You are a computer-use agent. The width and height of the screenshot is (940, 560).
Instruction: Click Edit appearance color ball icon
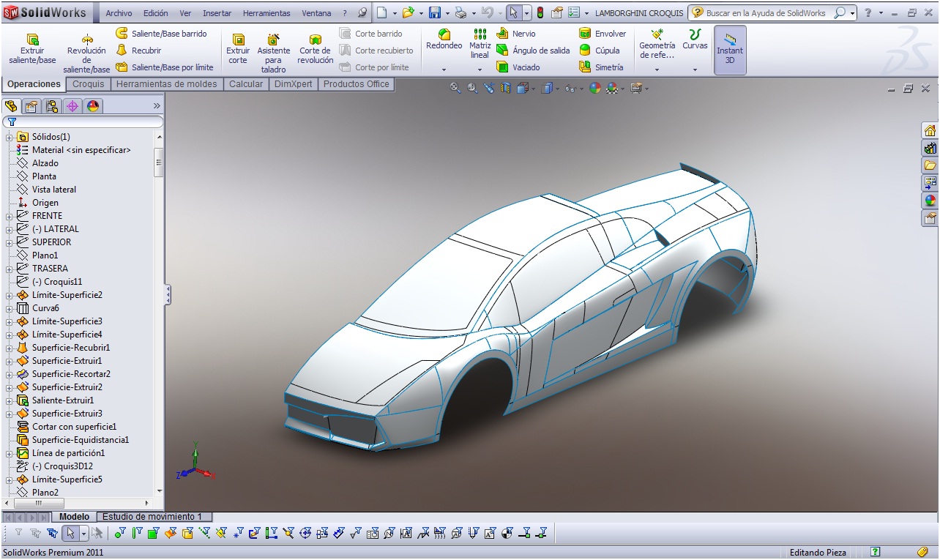tap(594, 88)
